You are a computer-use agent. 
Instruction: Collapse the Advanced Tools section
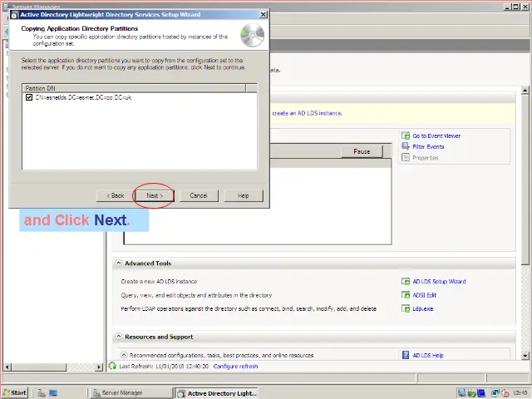(x=118, y=264)
